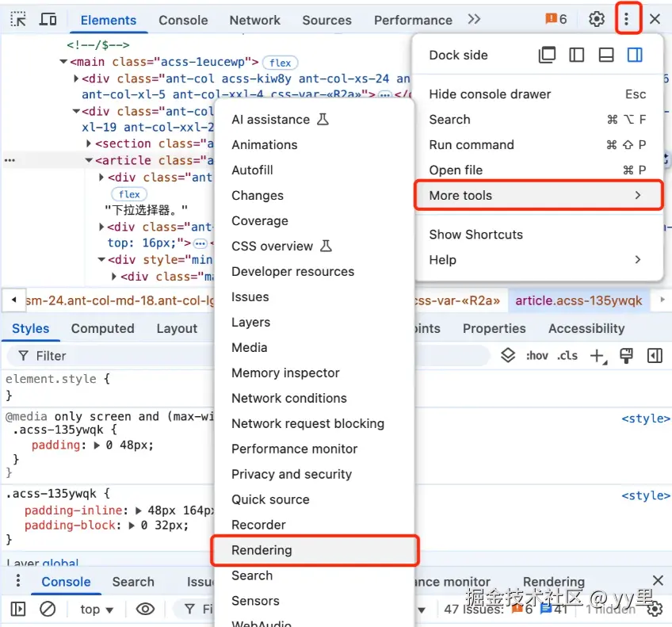Show CSS layers toggle icon in Styles
Viewport: 672px width, 627px height.
[508, 355]
